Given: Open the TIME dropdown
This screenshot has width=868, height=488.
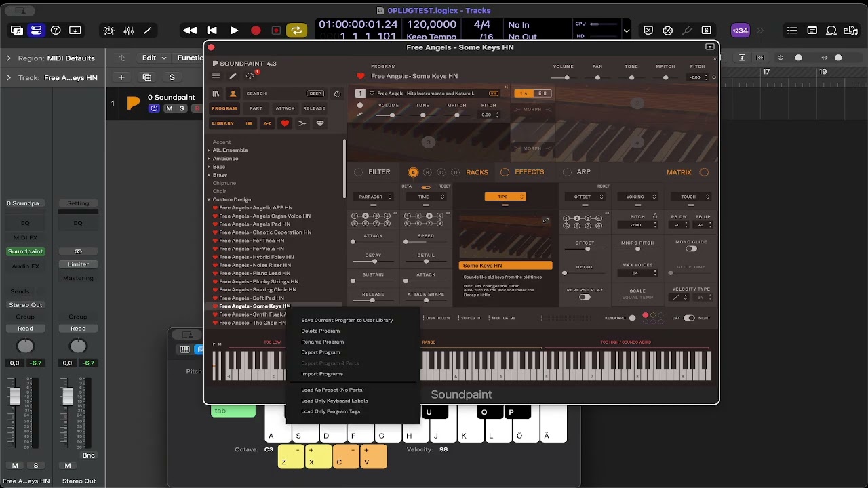Looking at the screenshot, I should tap(425, 197).
